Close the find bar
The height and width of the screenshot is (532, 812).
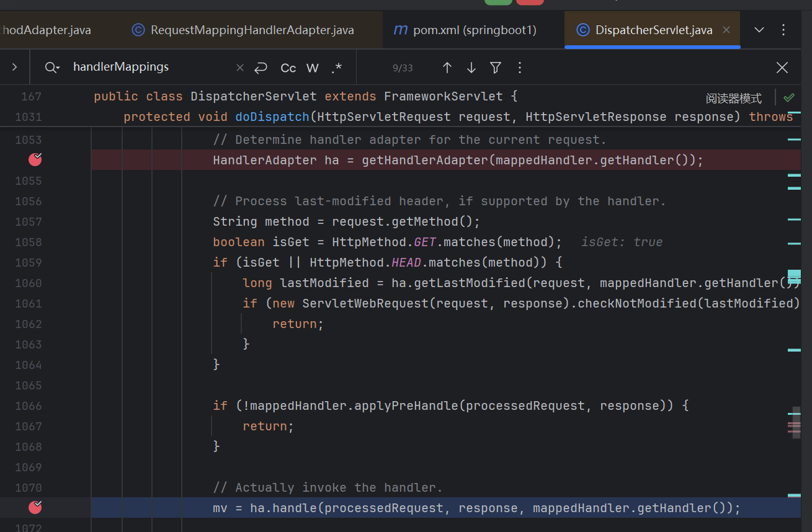coord(782,68)
